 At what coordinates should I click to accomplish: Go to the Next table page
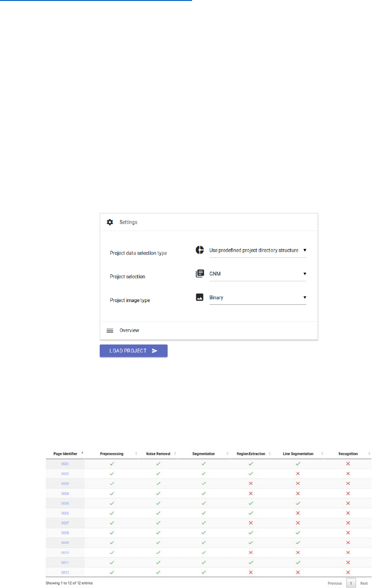coord(364,583)
